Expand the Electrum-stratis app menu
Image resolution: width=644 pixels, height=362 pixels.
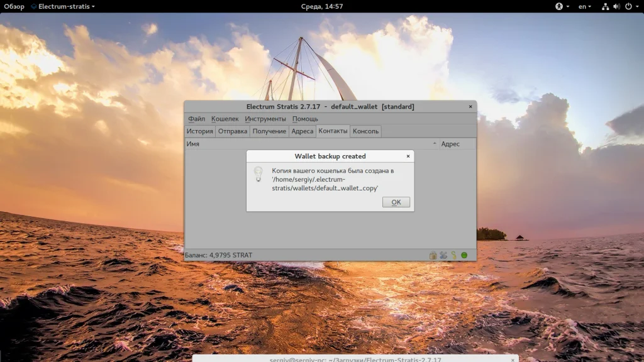point(66,6)
